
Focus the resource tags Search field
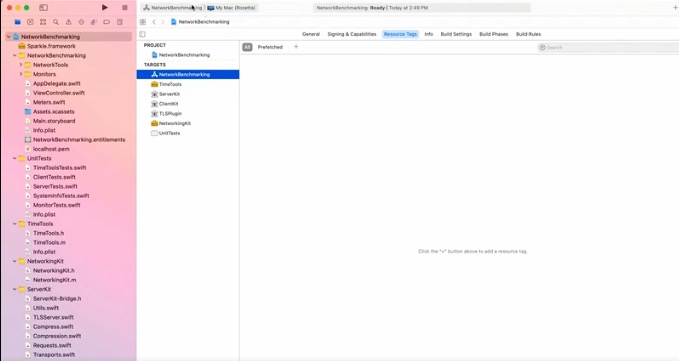(x=608, y=47)
